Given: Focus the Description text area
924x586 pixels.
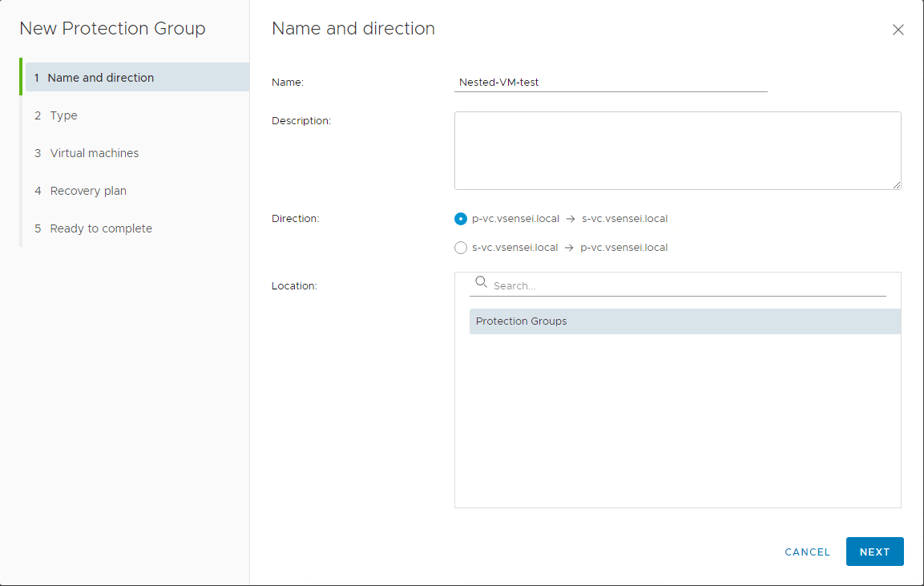Looking at the screenshot, I should (676, 150).
